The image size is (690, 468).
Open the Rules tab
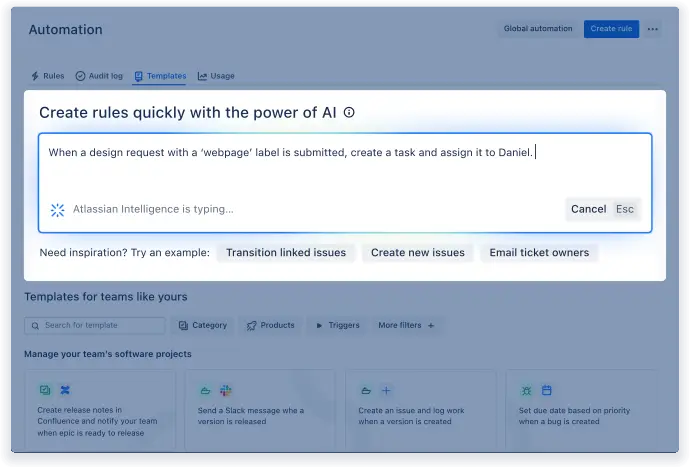click(x=48, y=76)
